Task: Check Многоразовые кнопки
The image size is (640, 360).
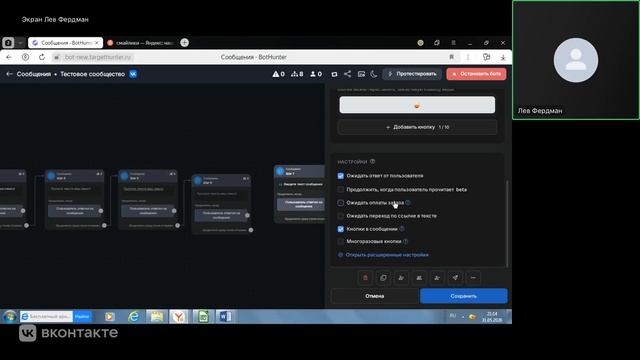Action: click(340, 241)
